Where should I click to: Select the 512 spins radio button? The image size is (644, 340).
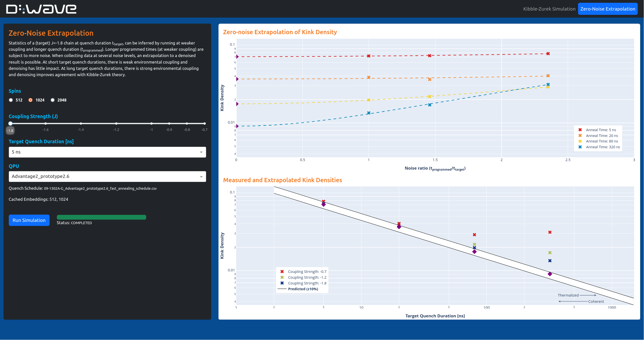coord(11,100)
